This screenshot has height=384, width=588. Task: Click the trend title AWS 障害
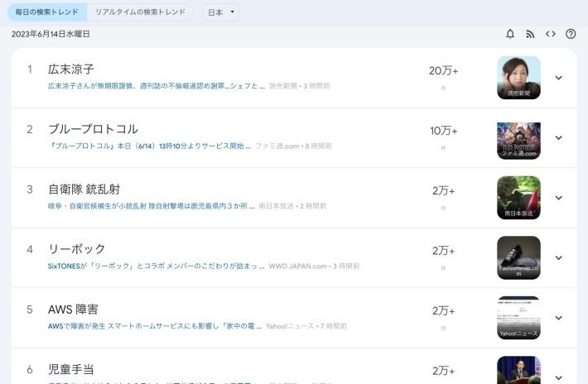(73, 310)
